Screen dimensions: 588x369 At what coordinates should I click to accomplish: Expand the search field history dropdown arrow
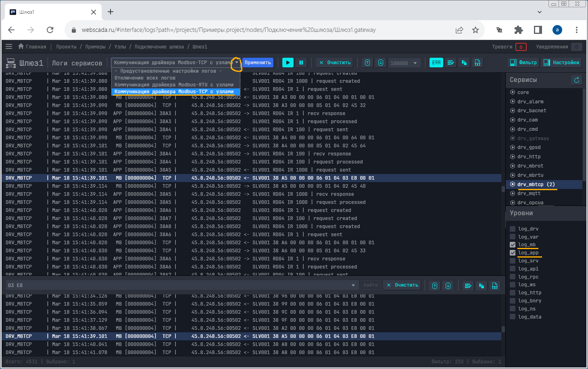point(353,285)
